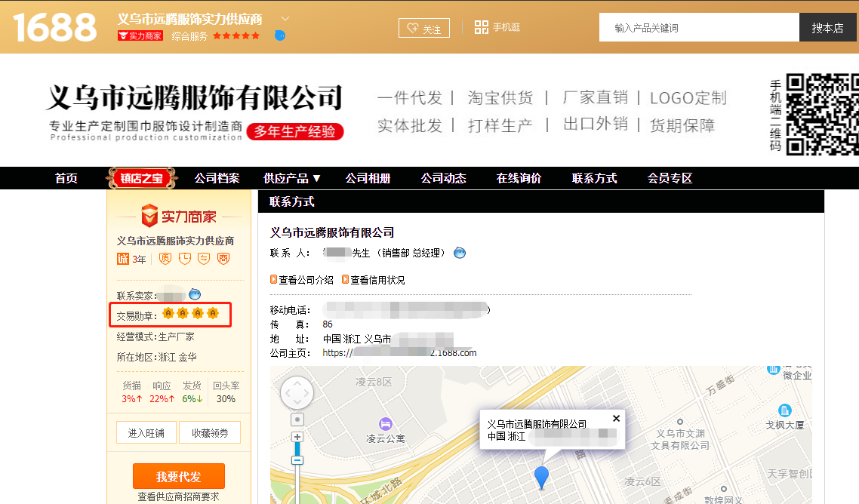Click the first shield badge after 3年

coord(165,259)
